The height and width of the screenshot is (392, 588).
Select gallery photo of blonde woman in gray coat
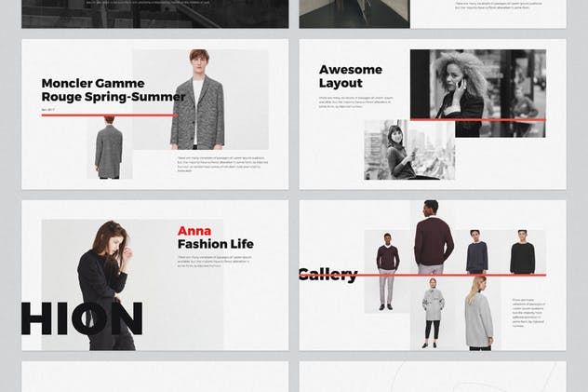[x=478, y=313]
